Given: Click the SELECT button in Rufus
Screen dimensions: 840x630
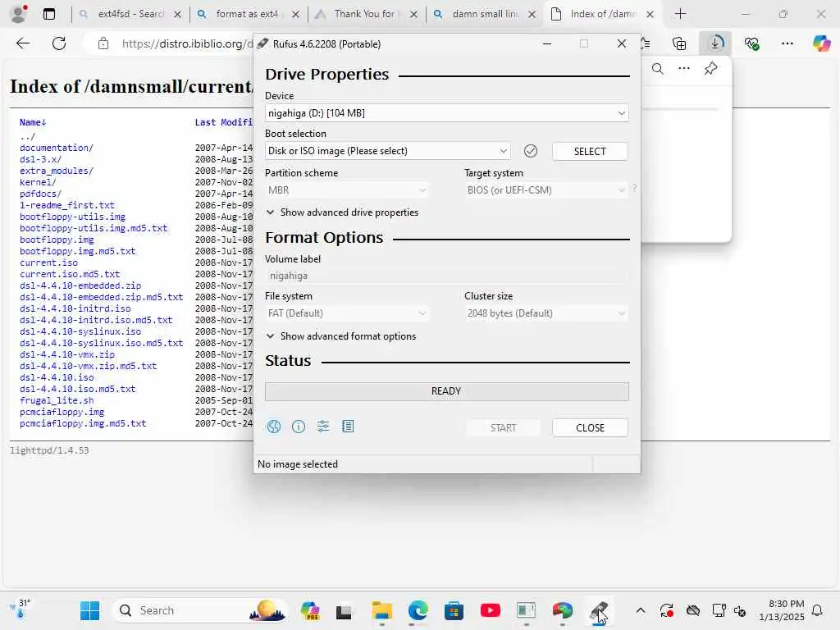Looking at the screenshot, I should 590,152.
